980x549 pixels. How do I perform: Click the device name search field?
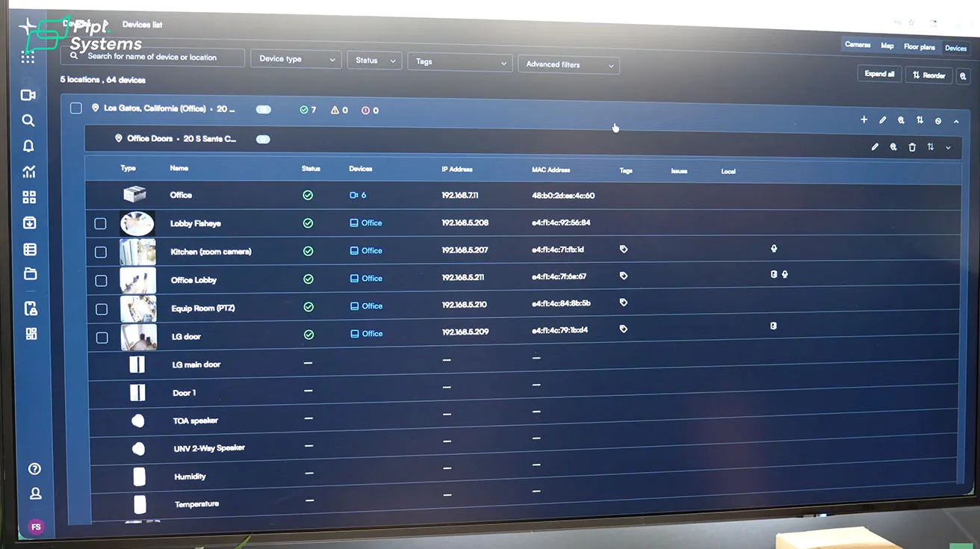[x=153, y=57]
